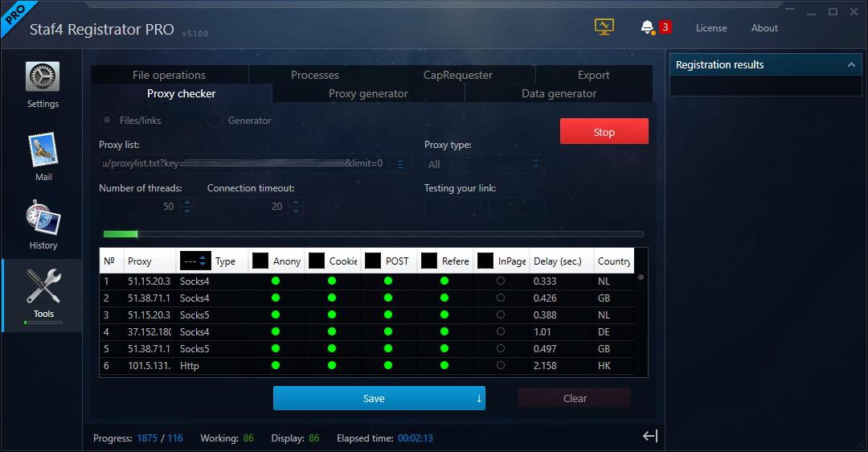Click the Elapsed time 00:02:13 value
This screenshot has height=452, width=868.
point(416,438)
